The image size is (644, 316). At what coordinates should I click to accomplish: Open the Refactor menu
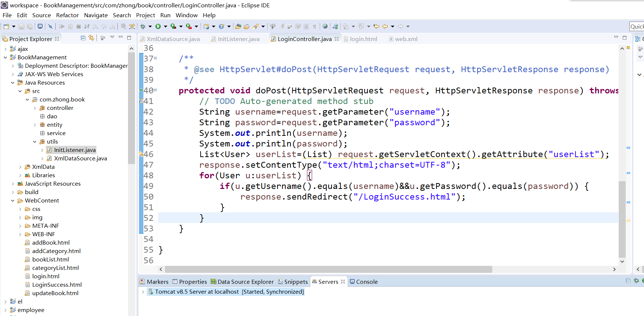67,15
